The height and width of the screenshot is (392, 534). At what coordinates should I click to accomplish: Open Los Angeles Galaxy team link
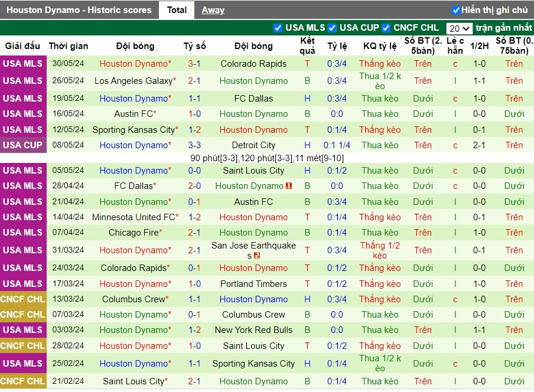tap(133, 81)
